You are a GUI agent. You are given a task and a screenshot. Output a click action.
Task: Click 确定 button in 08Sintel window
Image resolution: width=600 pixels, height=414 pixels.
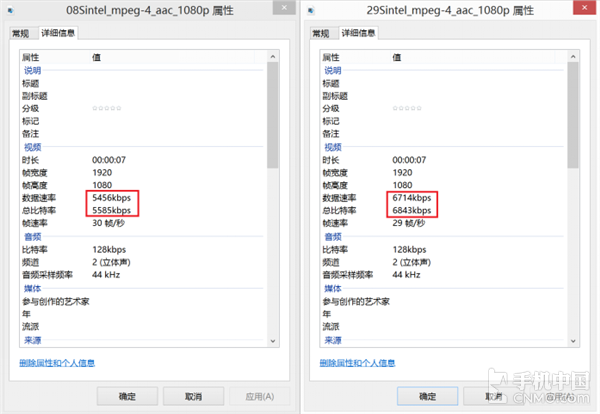point(127,396)
